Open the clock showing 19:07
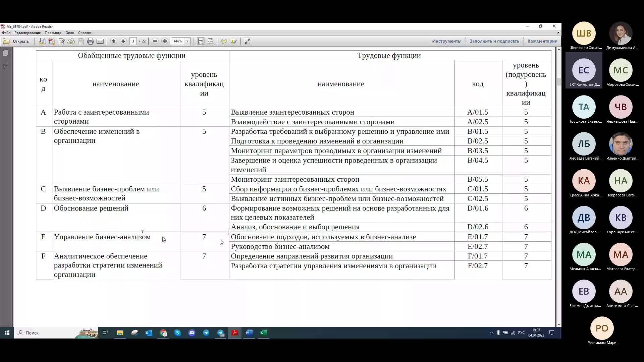The height and width of the screenshot is (362, 644). tap(536, 333)
